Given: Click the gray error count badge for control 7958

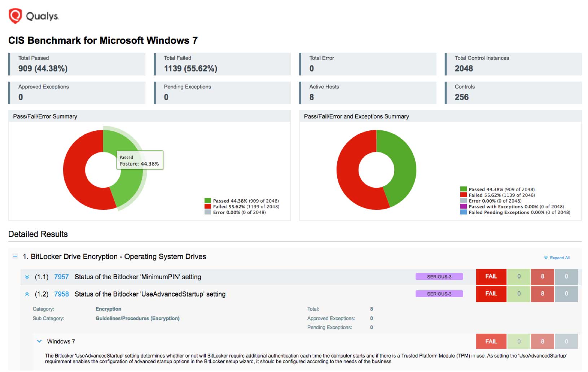Looking at the screenshot, I should [566, 294].
